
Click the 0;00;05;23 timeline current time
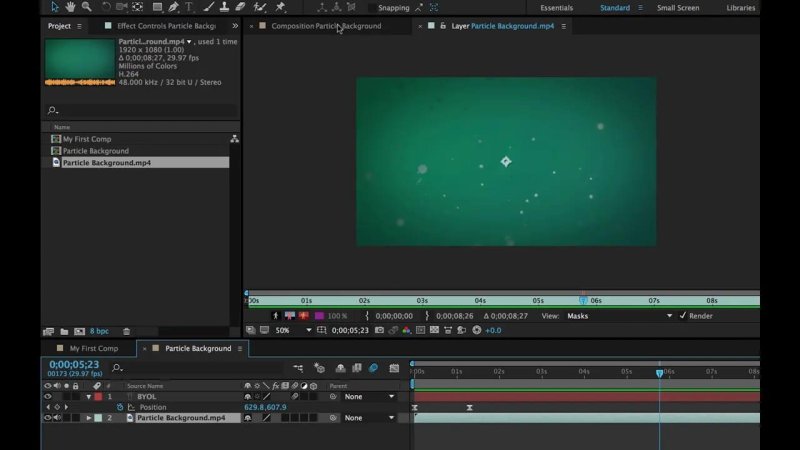tap(74, 365)
